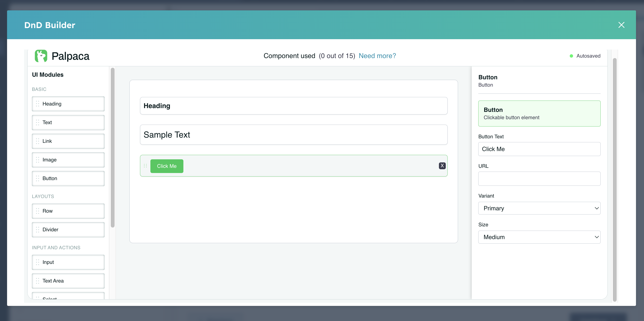The image size is (644, 321).
Task: Select the Sample Text block on canvas
Action: (293, 135)
